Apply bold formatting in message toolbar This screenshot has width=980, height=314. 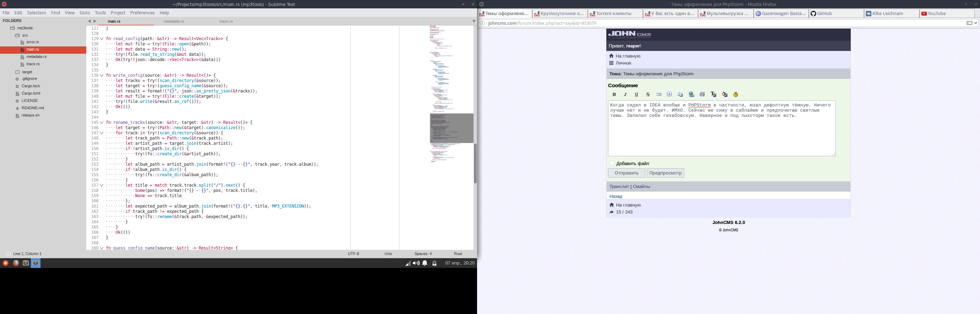(614, 95)
